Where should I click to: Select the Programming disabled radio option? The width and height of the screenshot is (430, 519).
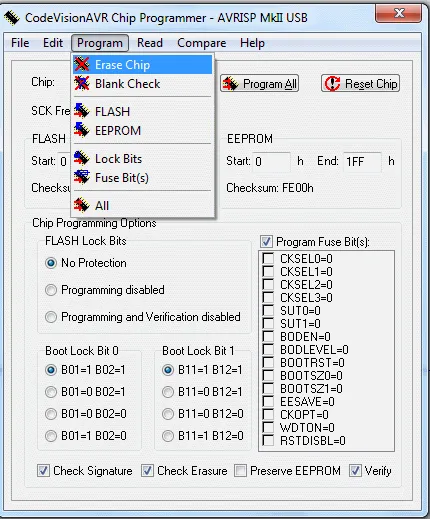pos(51,290)
